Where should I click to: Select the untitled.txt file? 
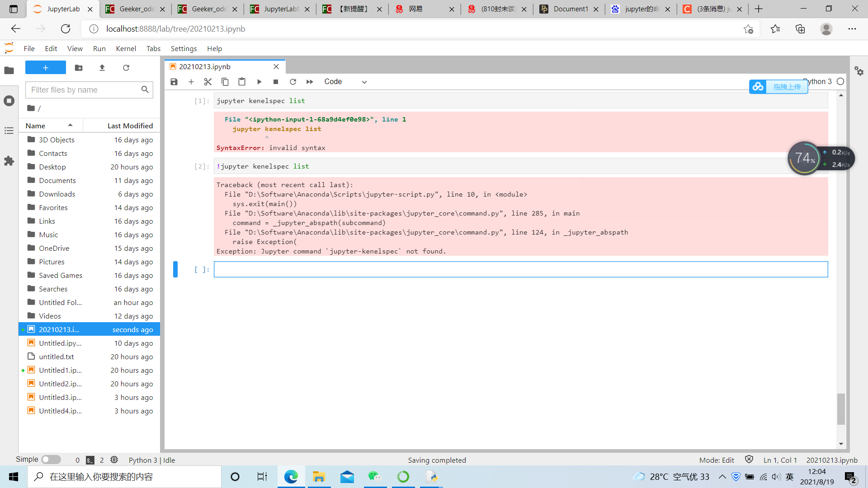[x=89, y=357]
